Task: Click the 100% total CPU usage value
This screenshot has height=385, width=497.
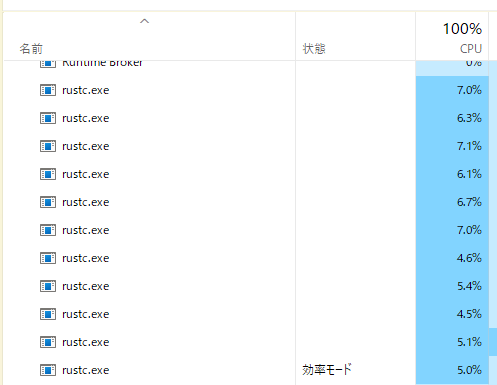Action: click(462, 29)
